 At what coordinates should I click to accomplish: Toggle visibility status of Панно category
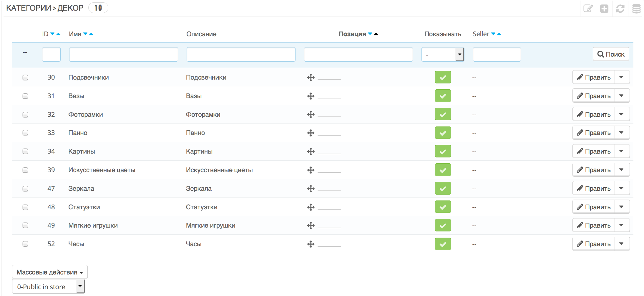pyautogui.click(x=443, y=133)
